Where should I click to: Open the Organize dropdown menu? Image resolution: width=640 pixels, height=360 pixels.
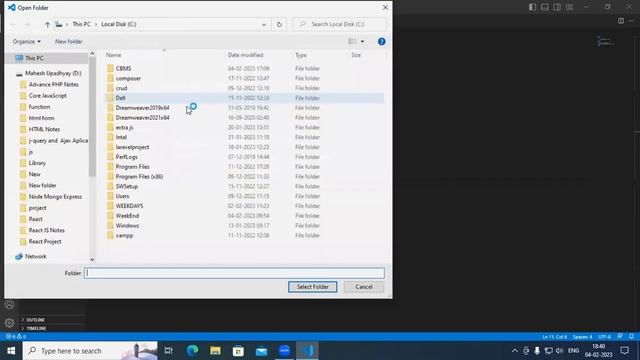(27, 42)
